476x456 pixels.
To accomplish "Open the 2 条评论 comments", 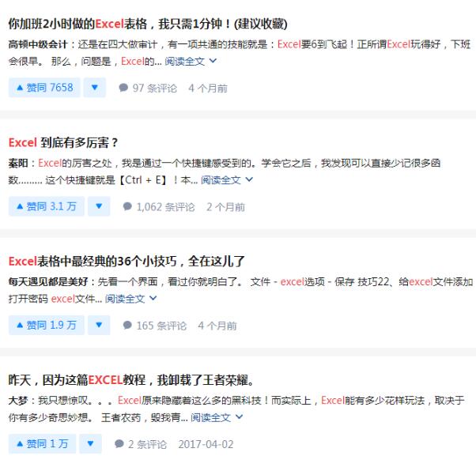I will (x=141, y=445).
